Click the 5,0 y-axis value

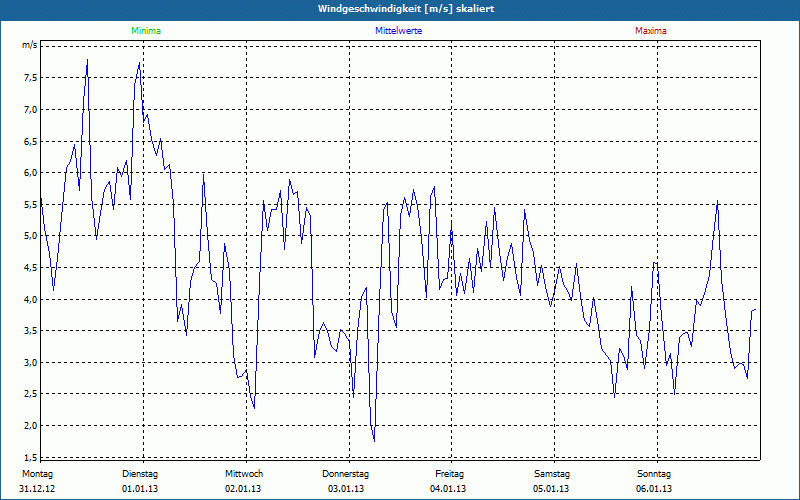coord(30,236)
